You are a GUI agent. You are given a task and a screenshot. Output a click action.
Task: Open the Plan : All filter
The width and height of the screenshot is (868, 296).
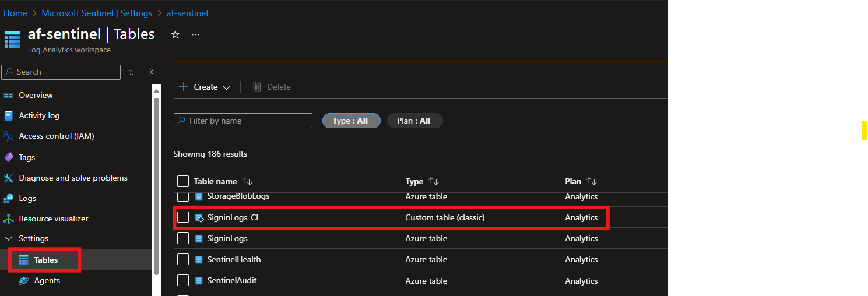coord(414,121)
